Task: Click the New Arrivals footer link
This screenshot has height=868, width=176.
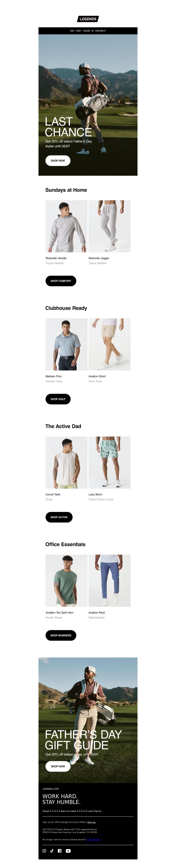Action: point(68,811)
